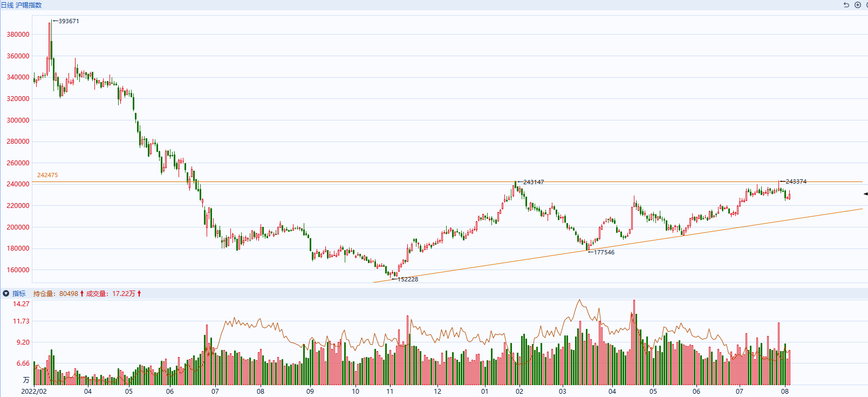Open the 指标 indicator menu label
Screen dimensions: 868x397
tap(19, 293)
